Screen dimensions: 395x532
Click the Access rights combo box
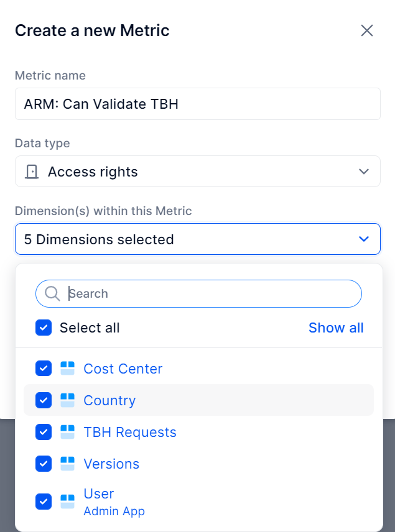coord(198,172)
